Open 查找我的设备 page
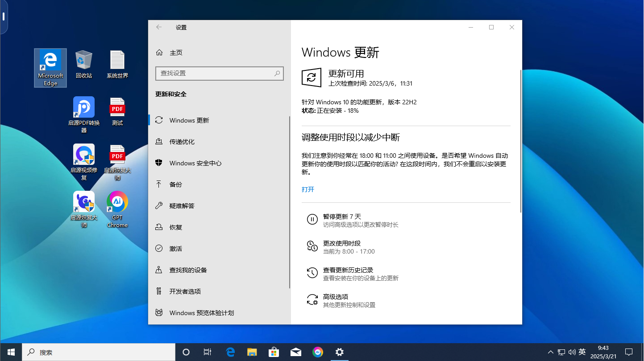Screen dimensions: 644x361 219,270
